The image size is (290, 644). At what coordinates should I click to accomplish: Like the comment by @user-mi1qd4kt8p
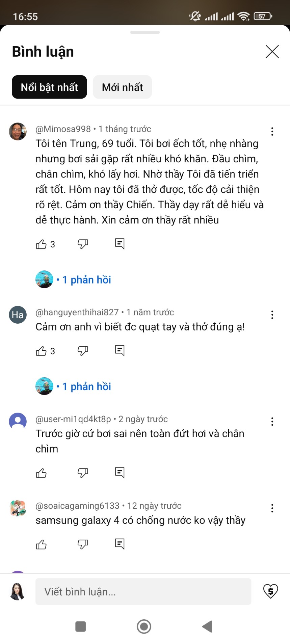42,473
